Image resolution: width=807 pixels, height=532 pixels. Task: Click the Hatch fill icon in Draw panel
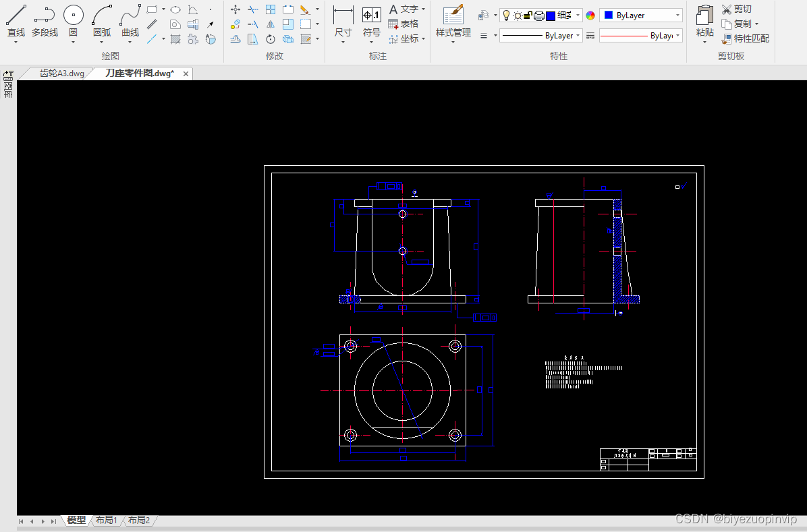pyautogui.click(x=175, y=39)
